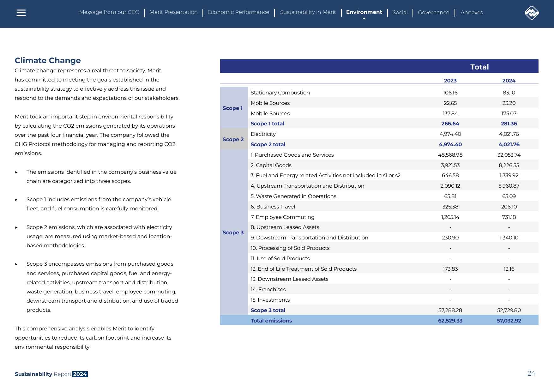Go to Merit Presentation section
Viewport: 554px width, 392px height.
[173, 12]
